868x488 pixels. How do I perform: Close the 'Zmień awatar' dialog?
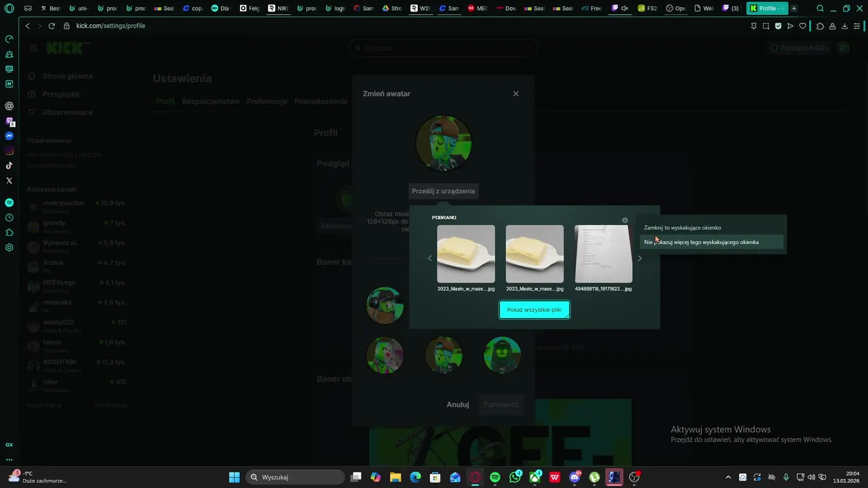point(516,94)
